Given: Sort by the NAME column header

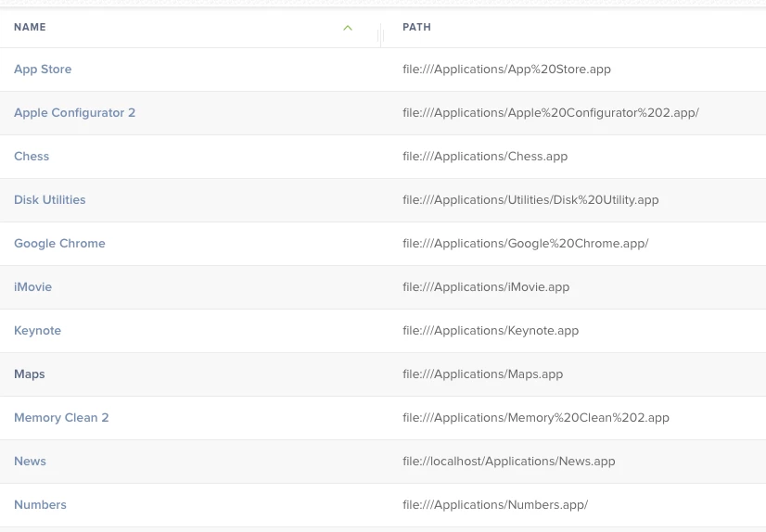Looking at the screenshot, I should (30, 28).
